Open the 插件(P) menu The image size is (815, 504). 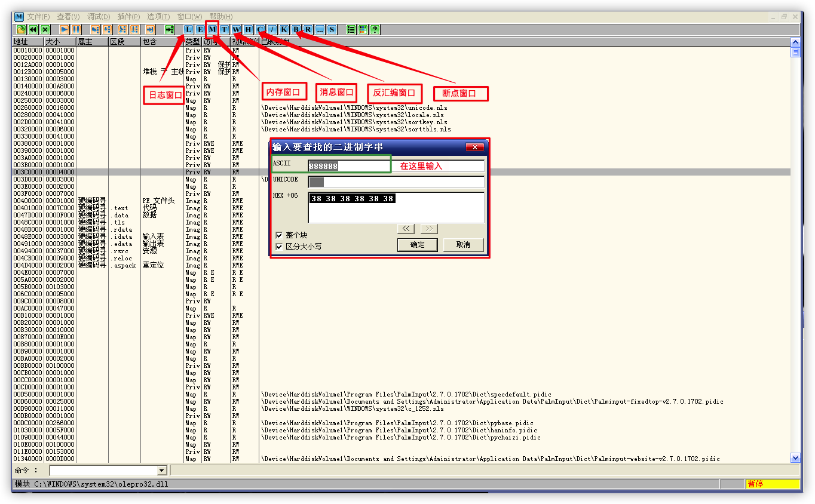pyautogui.click(x=128, y=16)
